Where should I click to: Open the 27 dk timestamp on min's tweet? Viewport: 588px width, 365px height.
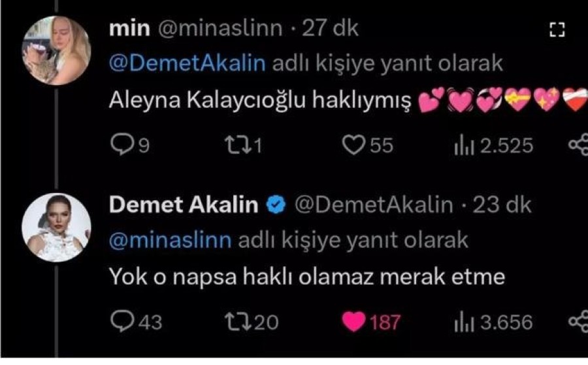[x=335, y=28]
